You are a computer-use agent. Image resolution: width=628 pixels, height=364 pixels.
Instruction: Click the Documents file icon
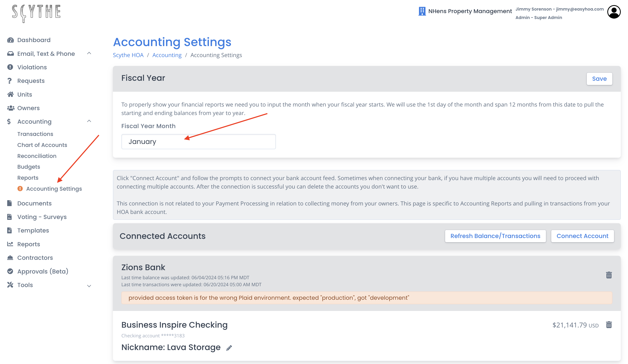(x=10, y=203)
